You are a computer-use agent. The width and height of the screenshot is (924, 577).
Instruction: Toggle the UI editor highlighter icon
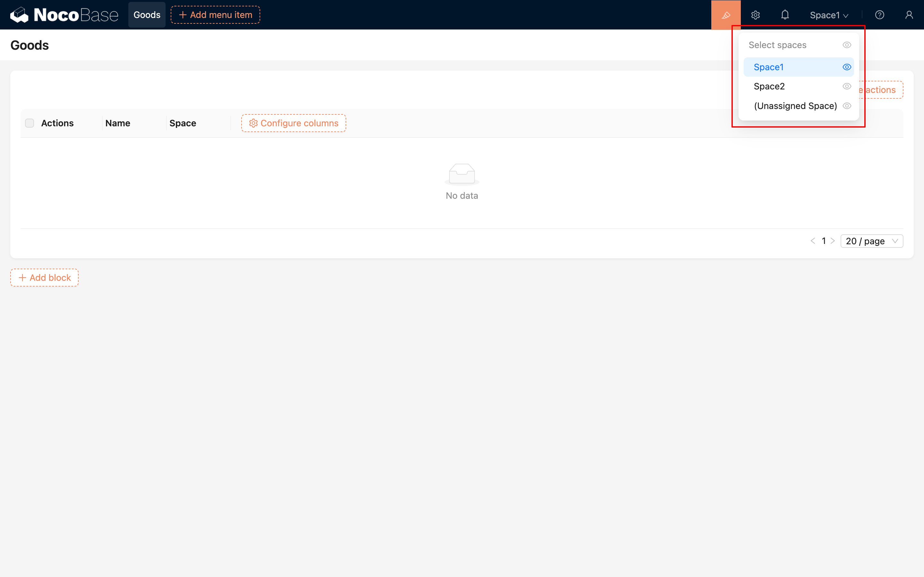(x=725, y=15)
